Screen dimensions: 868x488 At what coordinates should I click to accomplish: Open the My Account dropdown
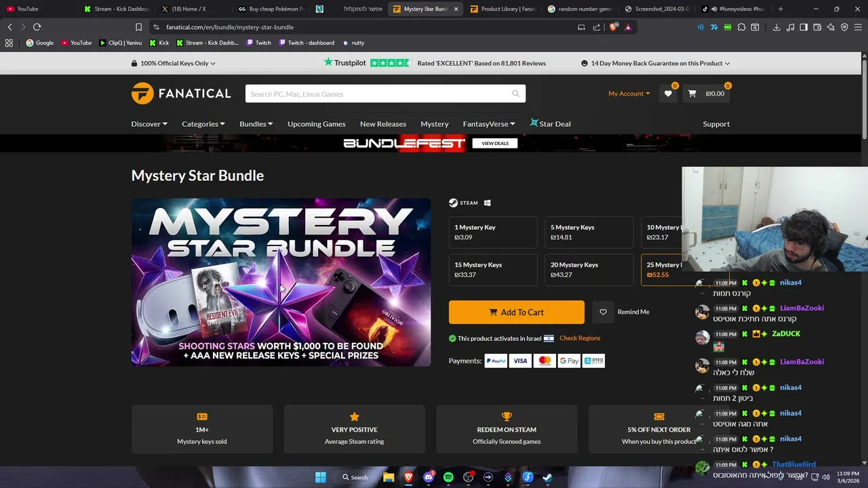[x=629, y=94]
